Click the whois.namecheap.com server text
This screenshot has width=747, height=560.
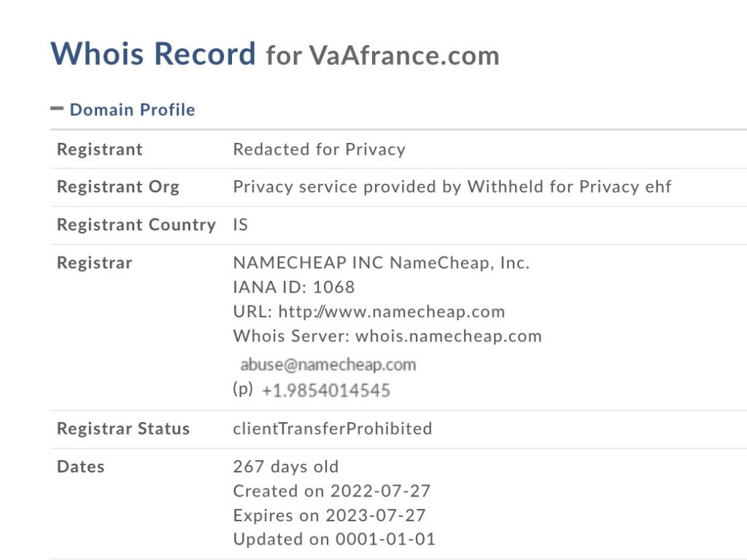tap(449, 335)
